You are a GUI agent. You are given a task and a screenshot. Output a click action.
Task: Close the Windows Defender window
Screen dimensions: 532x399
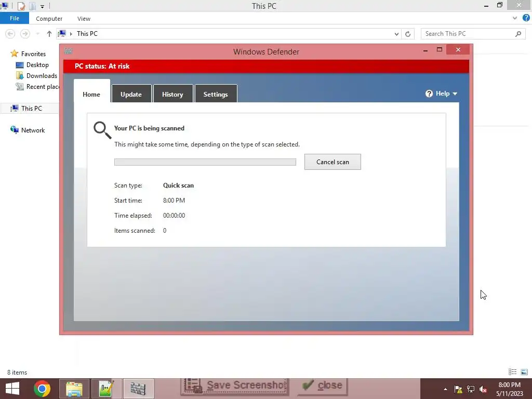[458, 50]
